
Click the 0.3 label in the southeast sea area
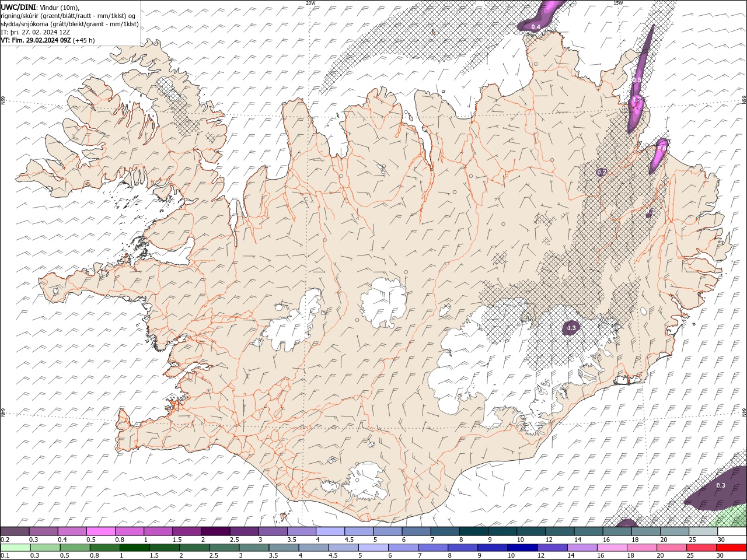pos(721,485)
